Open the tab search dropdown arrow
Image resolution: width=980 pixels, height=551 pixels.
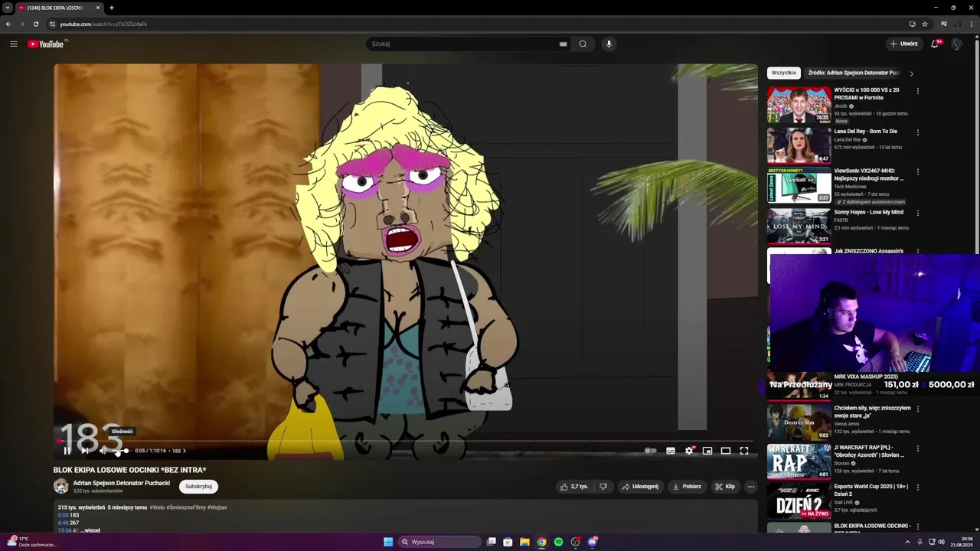coord(8,8)
